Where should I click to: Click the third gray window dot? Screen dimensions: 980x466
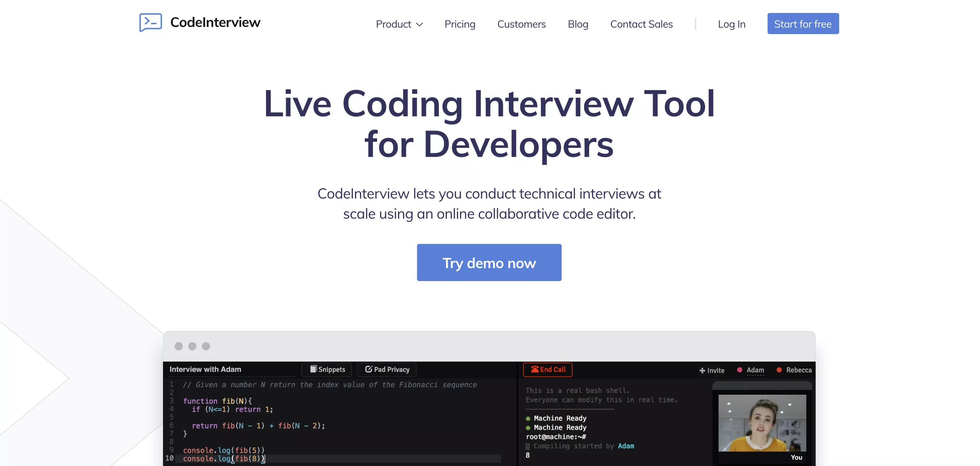206,346
